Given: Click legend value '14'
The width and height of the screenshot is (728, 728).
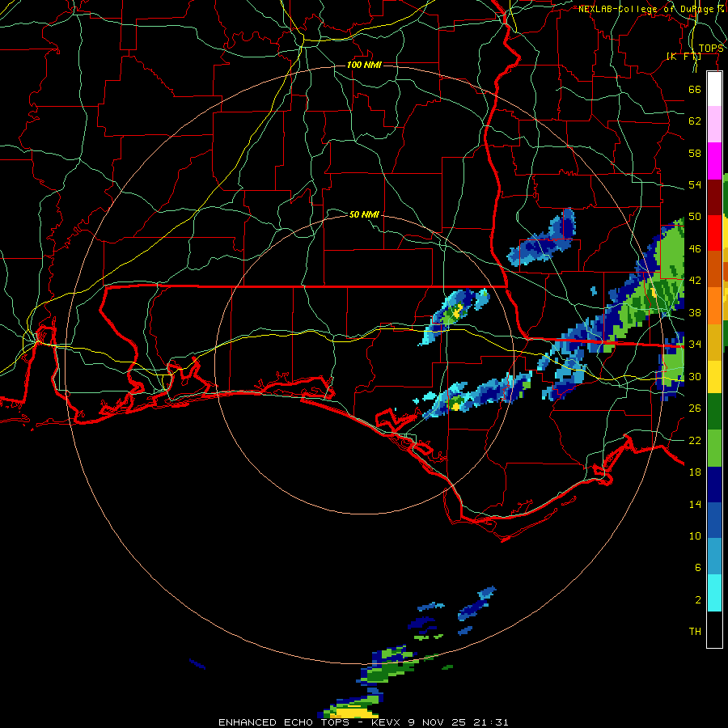Looking at the screenshot, I should [695, 504].
